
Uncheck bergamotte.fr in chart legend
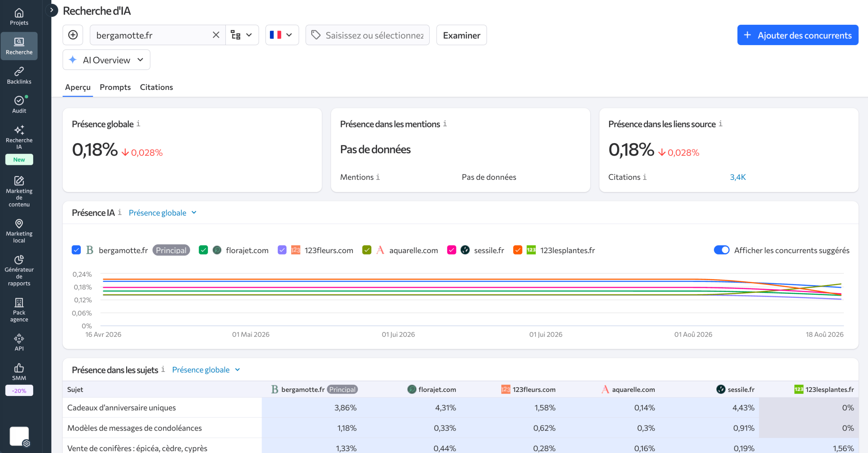[76, 250]
